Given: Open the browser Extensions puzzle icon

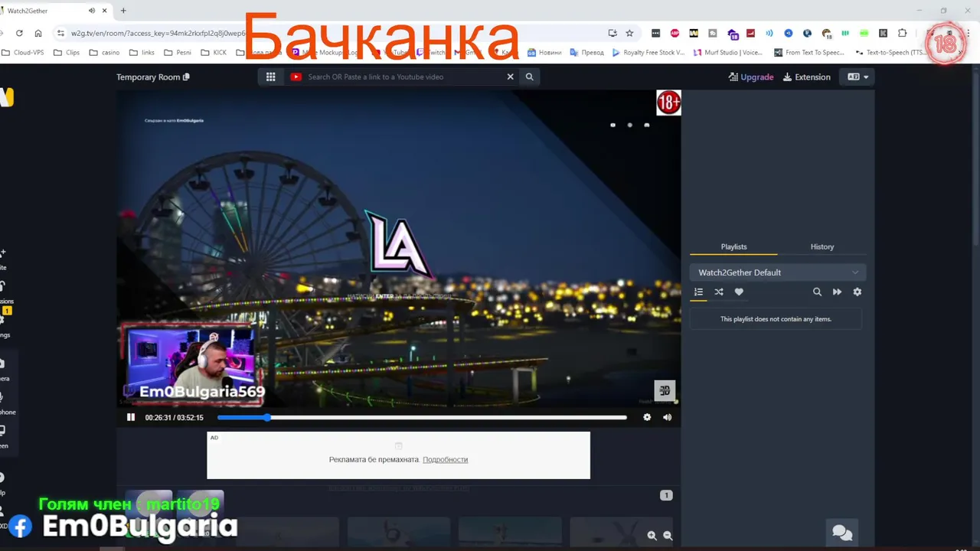Looking at the screenshot, I should point(902,33).
